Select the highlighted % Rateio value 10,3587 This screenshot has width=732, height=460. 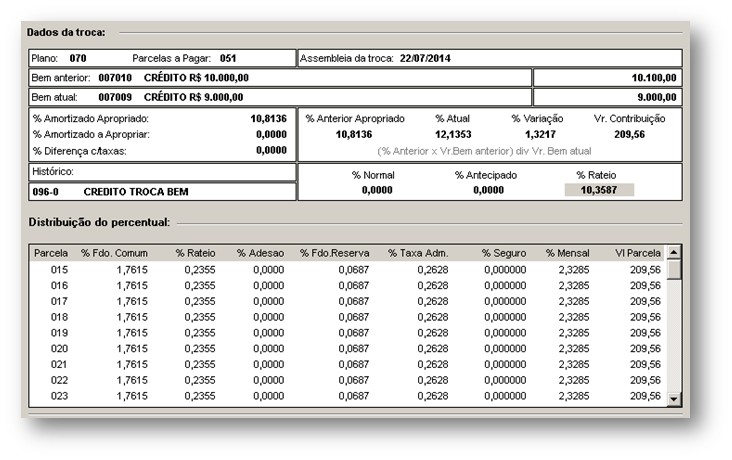599,190
